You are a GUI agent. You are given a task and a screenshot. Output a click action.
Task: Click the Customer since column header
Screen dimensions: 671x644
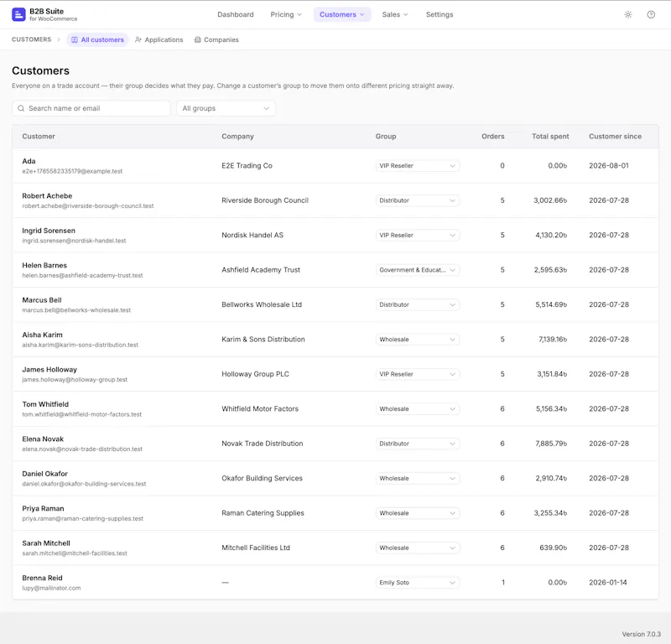click(615, 137)
